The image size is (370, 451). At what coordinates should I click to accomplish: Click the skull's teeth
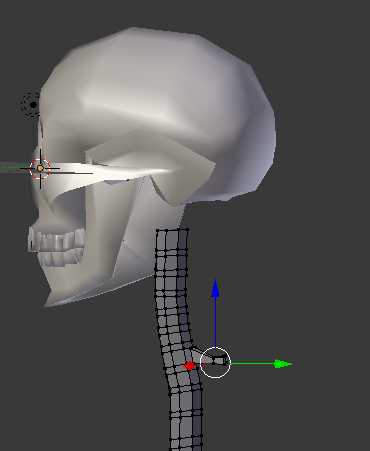tap(57, 246)
